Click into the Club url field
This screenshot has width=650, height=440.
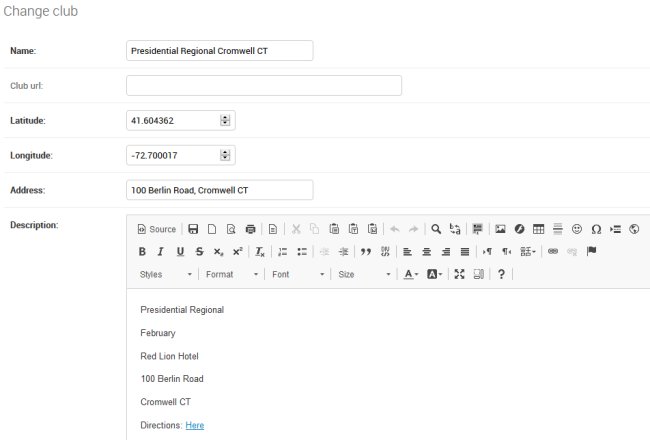coord(264,85)
